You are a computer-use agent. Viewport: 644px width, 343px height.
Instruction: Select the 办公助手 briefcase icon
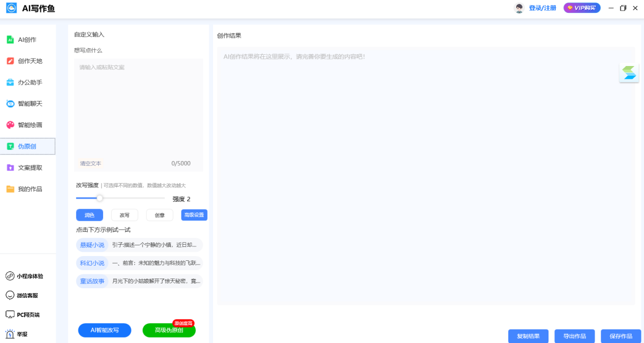tap(10, 83)
